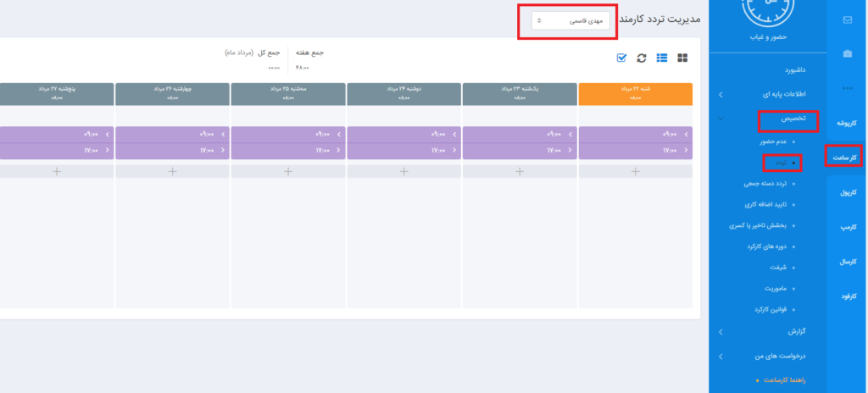Click the briefcase icon in sidebar
868x393 pixels.
coord(846,54)
